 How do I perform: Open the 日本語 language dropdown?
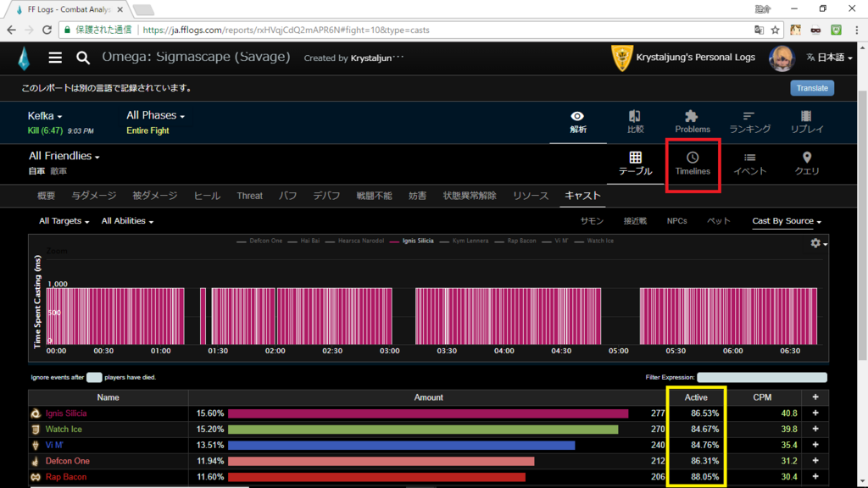(x=829, y=58)
